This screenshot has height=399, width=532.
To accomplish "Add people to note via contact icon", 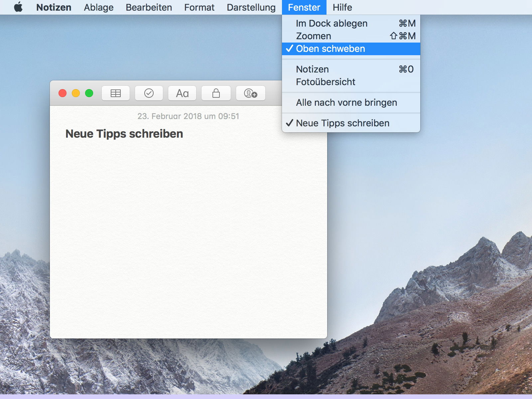I will tap(251, 93).
